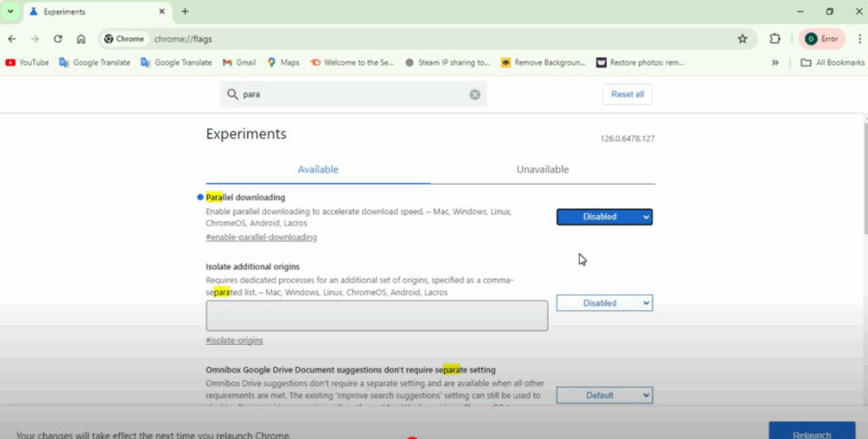Select the Available tab

(x=318, y=169)
